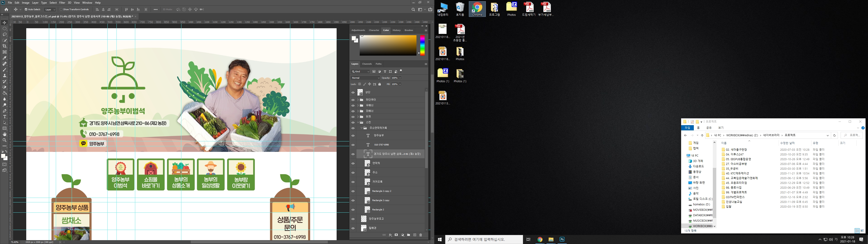This screenshot has width=868, height=244.
Task: Select the Horizontal Type tool
Action: (5, 117)
